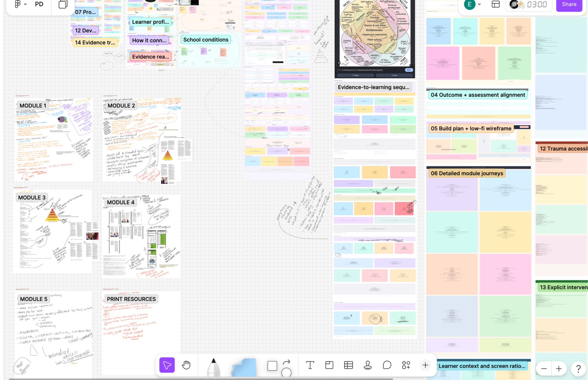Zoom out with the minus button
The image size is (588, 380).
tap(544, 368)
